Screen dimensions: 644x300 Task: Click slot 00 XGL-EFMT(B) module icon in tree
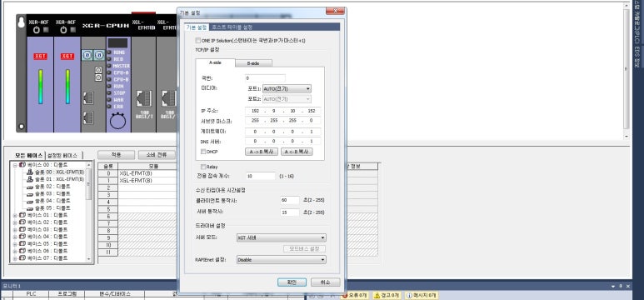29,172
